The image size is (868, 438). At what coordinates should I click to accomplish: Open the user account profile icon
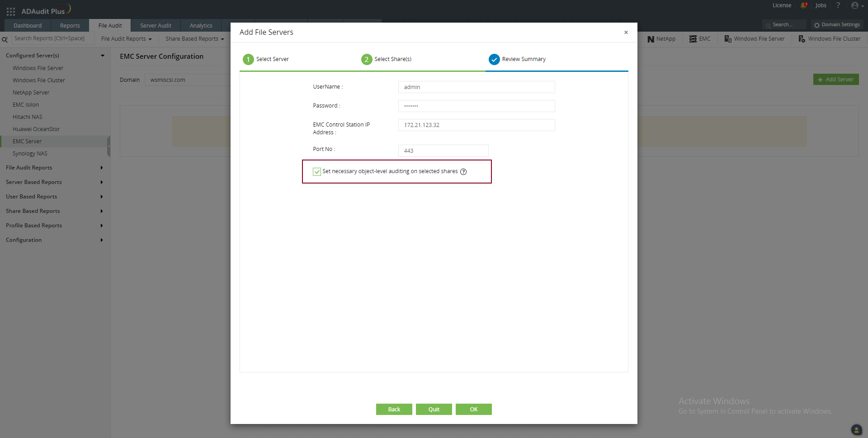point(855,5)
